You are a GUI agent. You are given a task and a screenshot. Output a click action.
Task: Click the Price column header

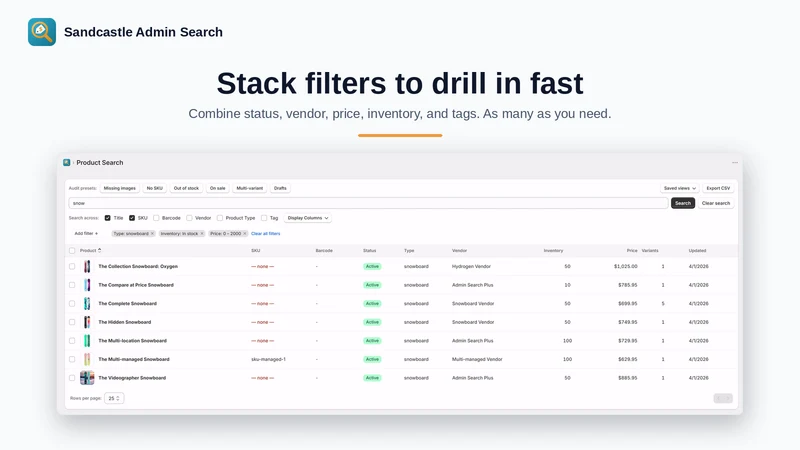coord(632,251)
